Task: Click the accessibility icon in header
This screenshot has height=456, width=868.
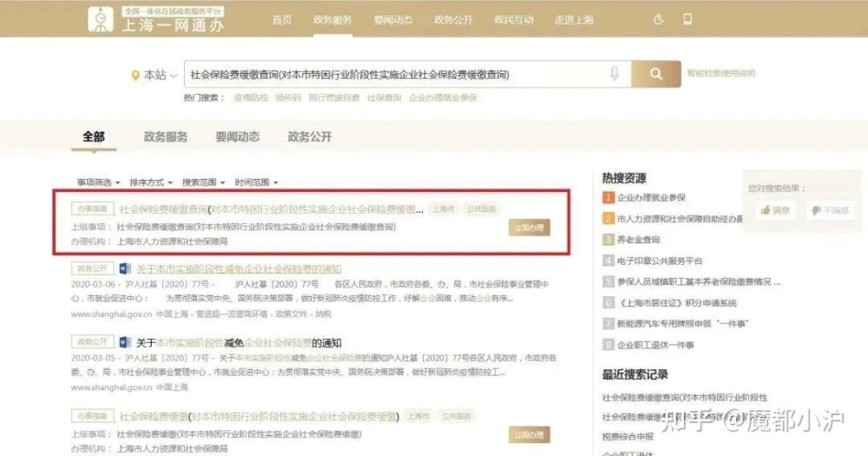Action: tap(658, 19)
